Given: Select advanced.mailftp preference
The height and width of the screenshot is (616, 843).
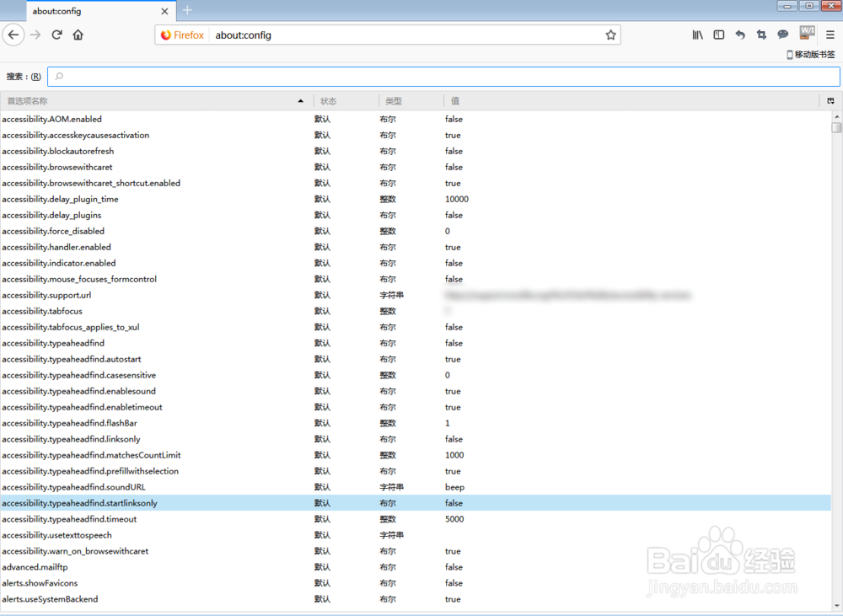Looking at the screenshot, I should (415, 567).
